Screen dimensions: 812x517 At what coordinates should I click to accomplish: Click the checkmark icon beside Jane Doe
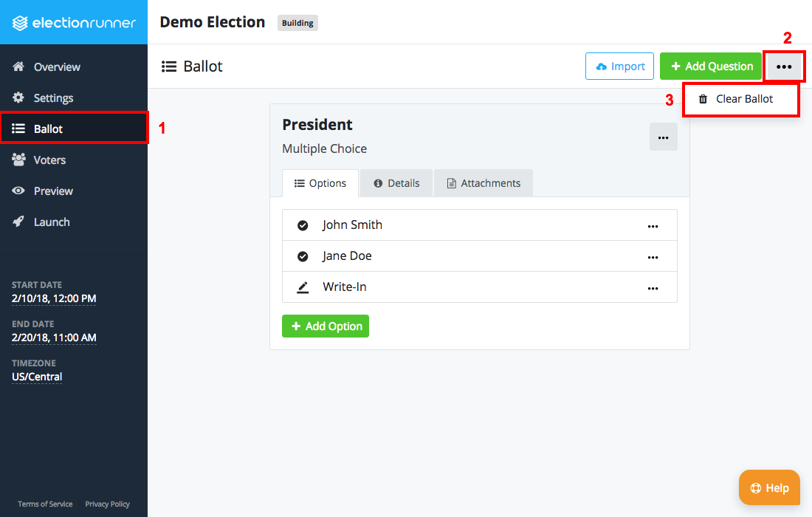(x=303, y=256)
